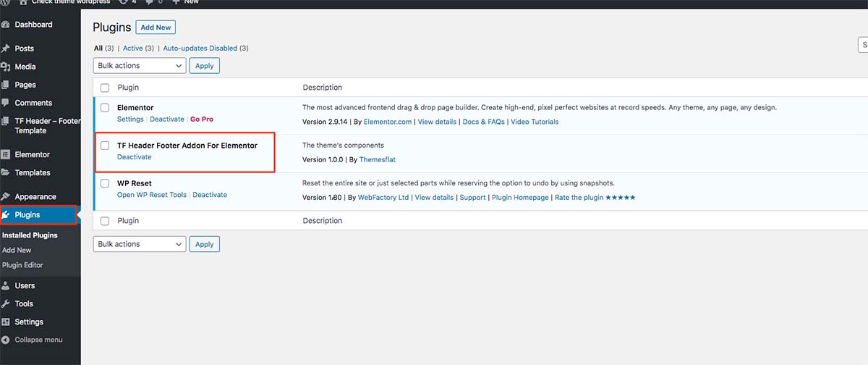Image resolution: width=868 pixels, height=365 pixels.
Task: Open Elementor Settings link
Action: click(130, 119)
